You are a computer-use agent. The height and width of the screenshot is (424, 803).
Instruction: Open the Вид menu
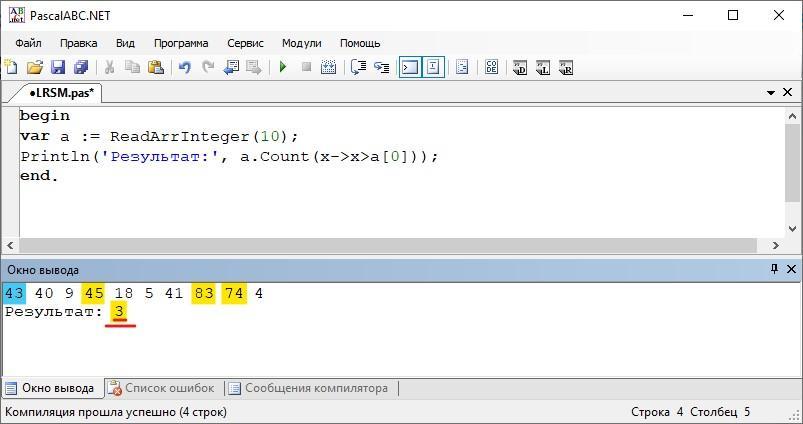(x=125, y=44)
